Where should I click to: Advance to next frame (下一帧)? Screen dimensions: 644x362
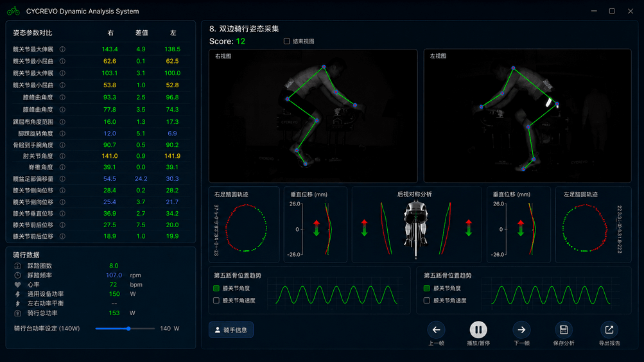click(521, 330)
